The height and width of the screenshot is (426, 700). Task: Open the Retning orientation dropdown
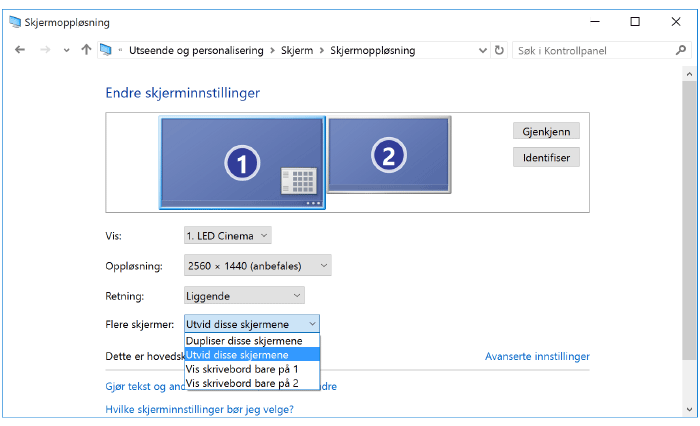(x=244, y=296)
